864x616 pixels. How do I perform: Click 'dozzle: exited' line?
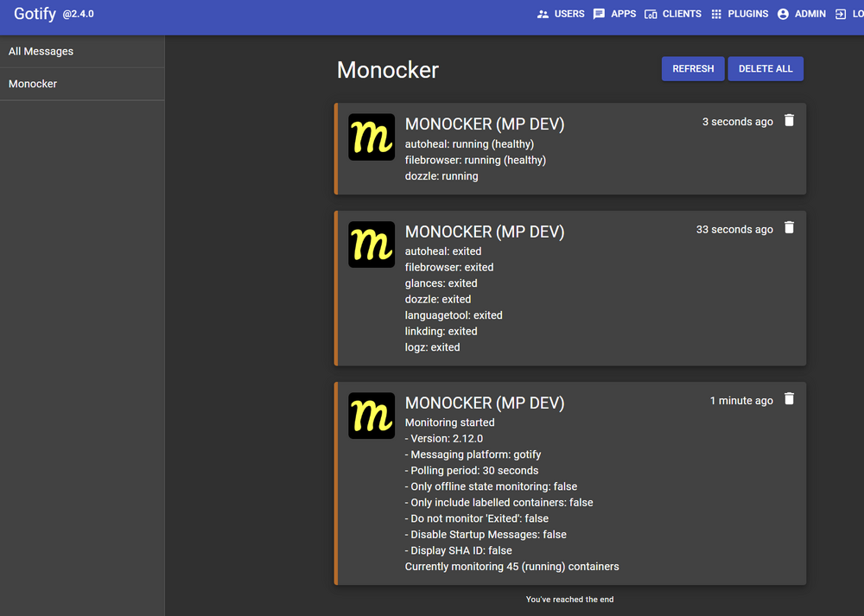438,299
